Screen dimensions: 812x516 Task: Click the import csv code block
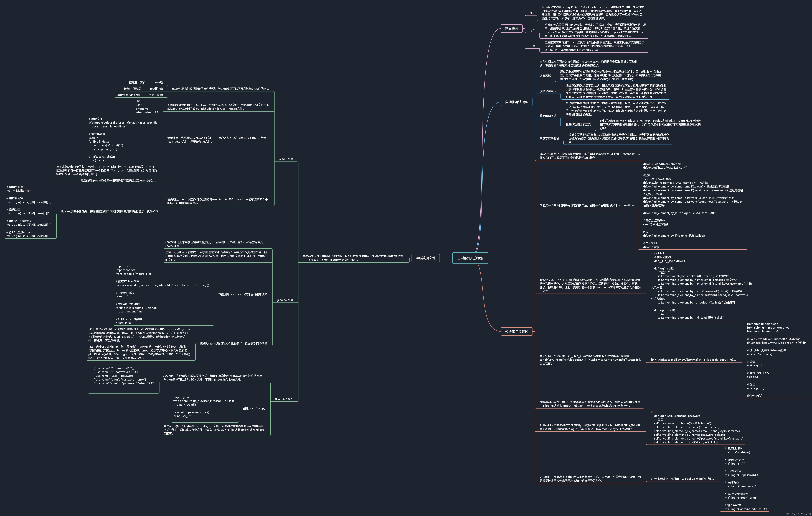(162, 295)
